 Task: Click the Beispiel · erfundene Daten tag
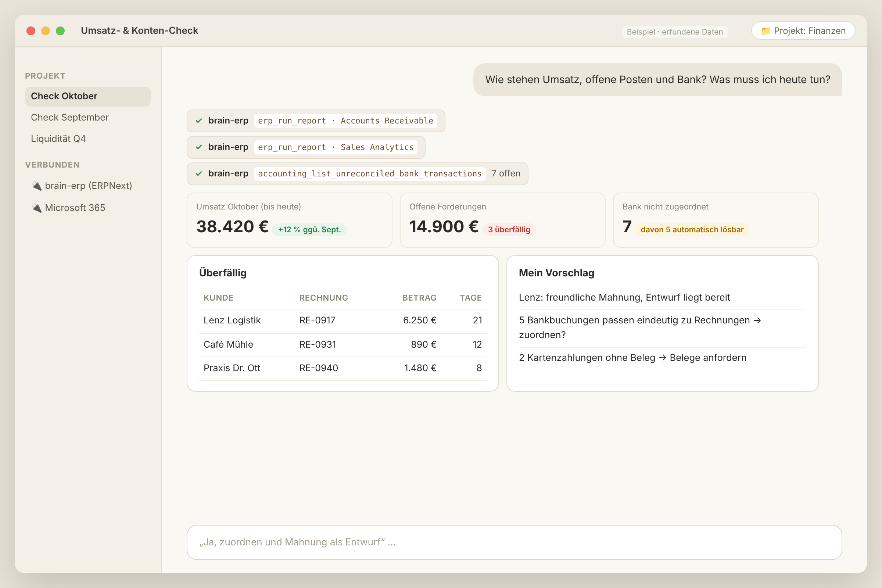pos(675,32)
